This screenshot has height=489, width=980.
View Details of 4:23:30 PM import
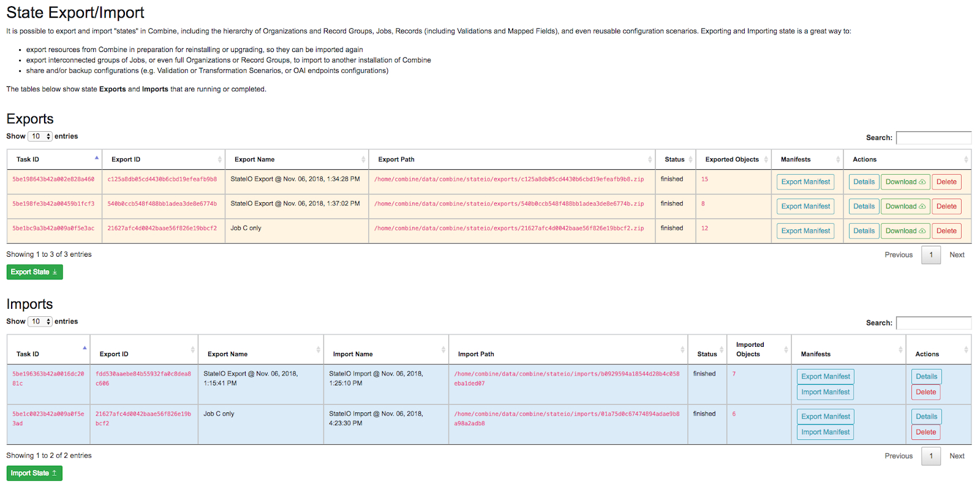(926, 417)
